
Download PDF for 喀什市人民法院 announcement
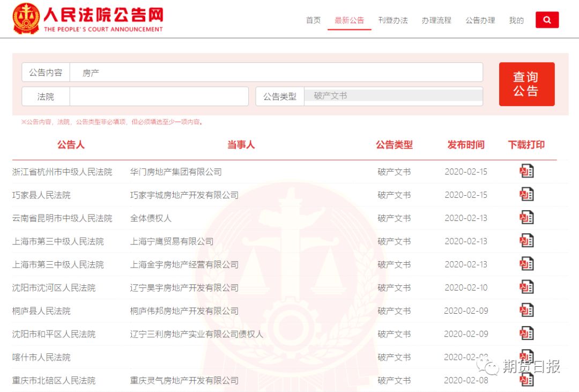(x=526, y=357)
